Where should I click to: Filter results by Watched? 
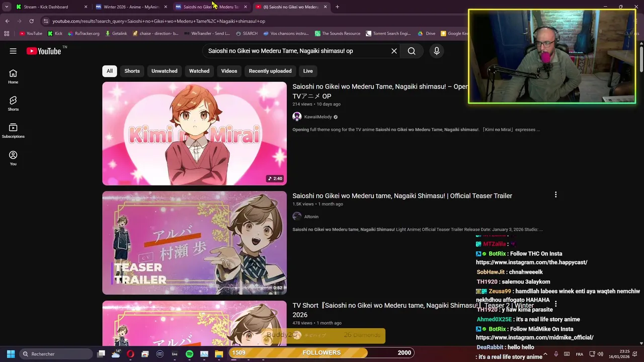click(199, 71)
